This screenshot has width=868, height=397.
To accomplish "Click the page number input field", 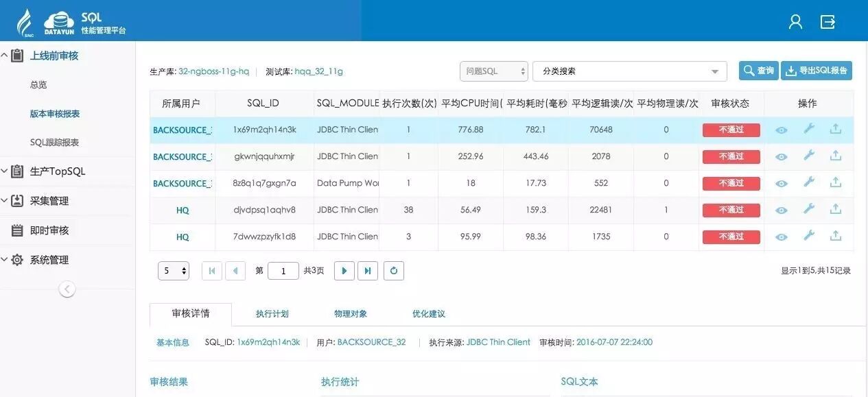I will (x=283, y=271).
